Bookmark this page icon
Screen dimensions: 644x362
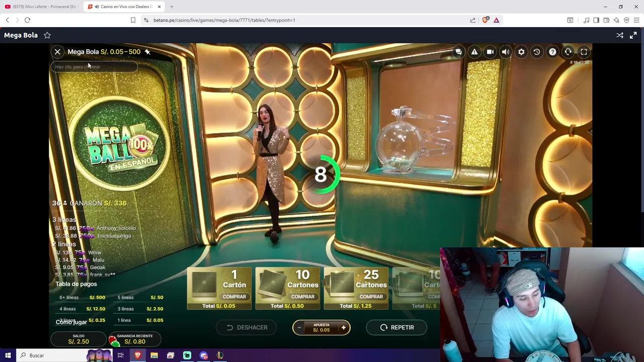(133, 20)
